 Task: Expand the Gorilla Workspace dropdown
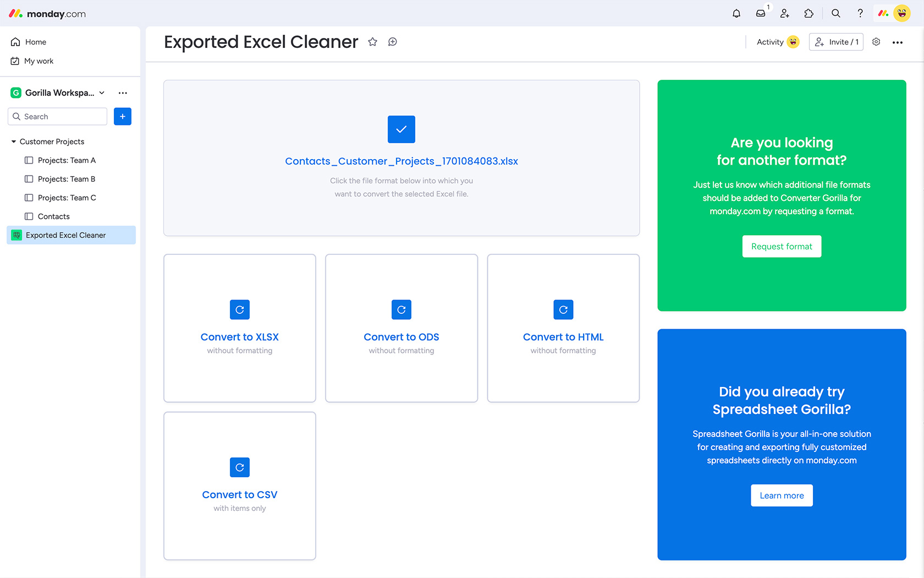tap(102, 93)
